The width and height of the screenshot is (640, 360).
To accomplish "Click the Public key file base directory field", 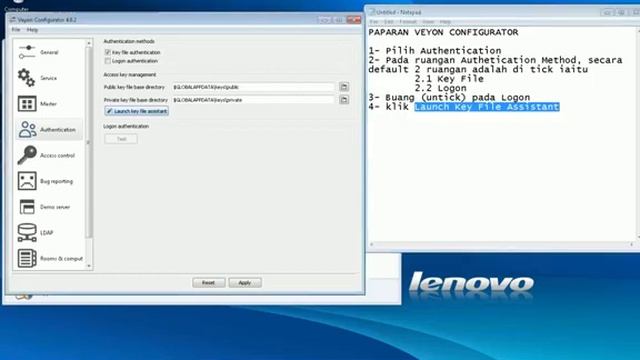I will coord(253,87).
